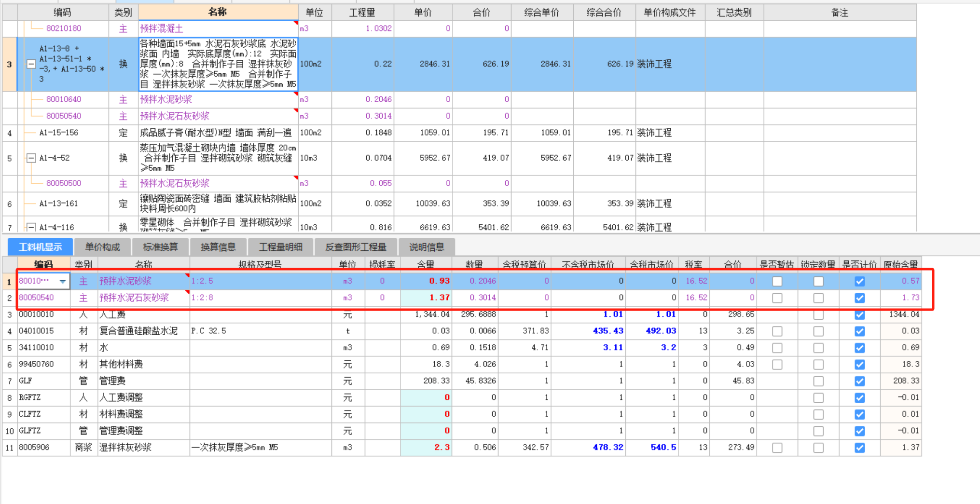Screen dimensions: 980x504
Task: Check 是否暂估 for 复合普通硅酸盐水泥 row
Action: (x=777, y=331)
